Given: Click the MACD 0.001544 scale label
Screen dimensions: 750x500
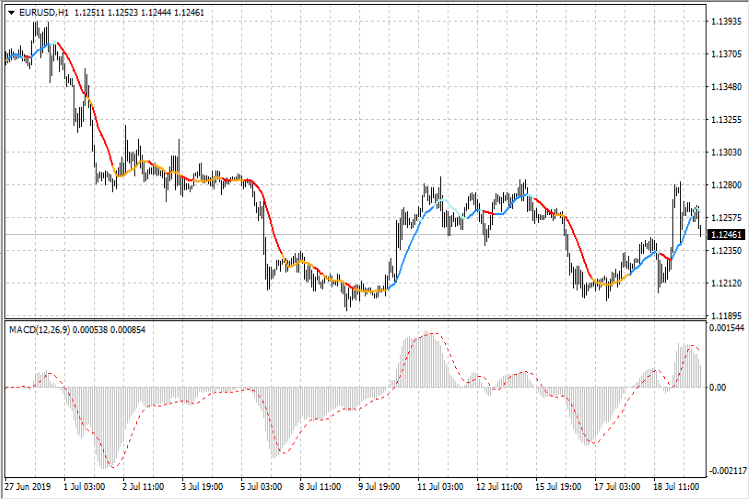Looking at the screenshot, I should (x=727, y=328).
